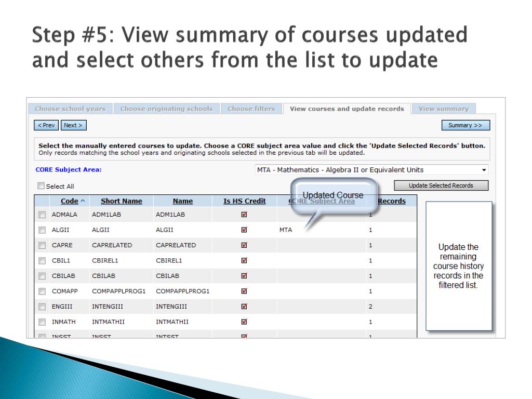Click short name CAPRELATED
Image resolution: width=532 pixels, height=399 pixels.
point(112,245)
